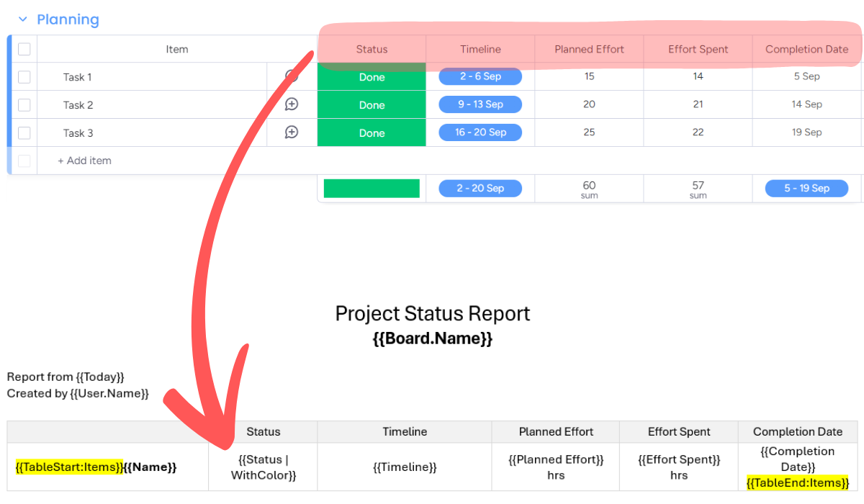Click the 2 - 20 Sep summary timeline pill
Viewport: 864px width, 504px height.
tap(480, 189)
